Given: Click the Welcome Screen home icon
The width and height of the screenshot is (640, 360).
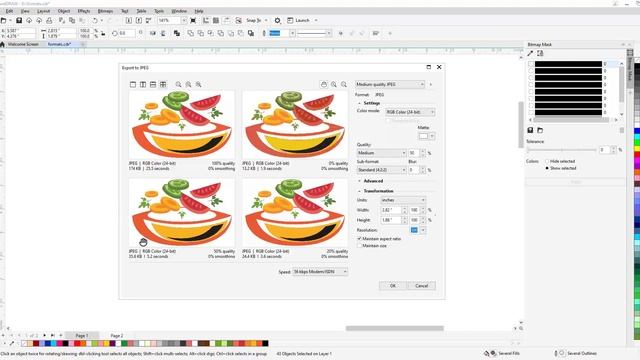Looking at the screenshot, I should coord(2,44).
